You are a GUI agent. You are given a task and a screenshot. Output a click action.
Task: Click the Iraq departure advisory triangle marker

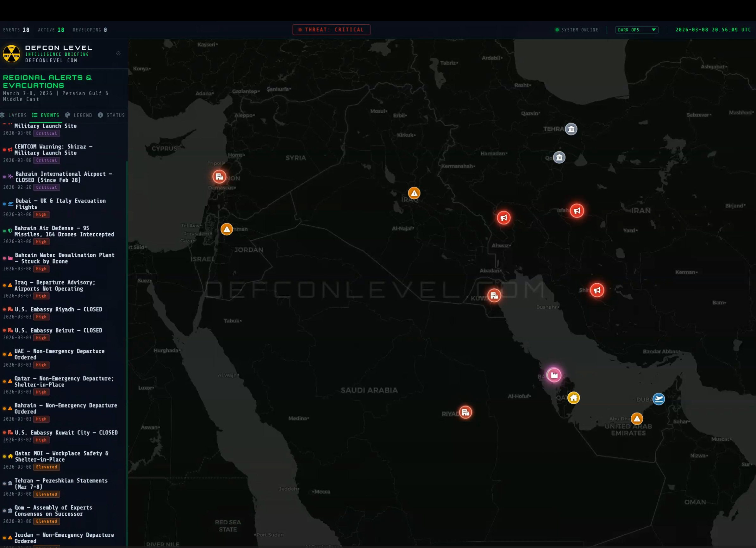click(x=414, y=193)
